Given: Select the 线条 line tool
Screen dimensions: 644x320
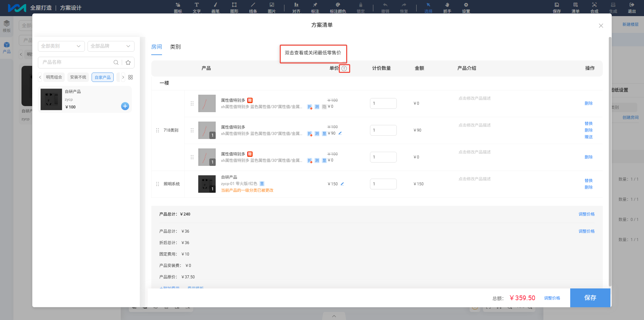Looking at the screenshot, I should (x=253, y=7).
